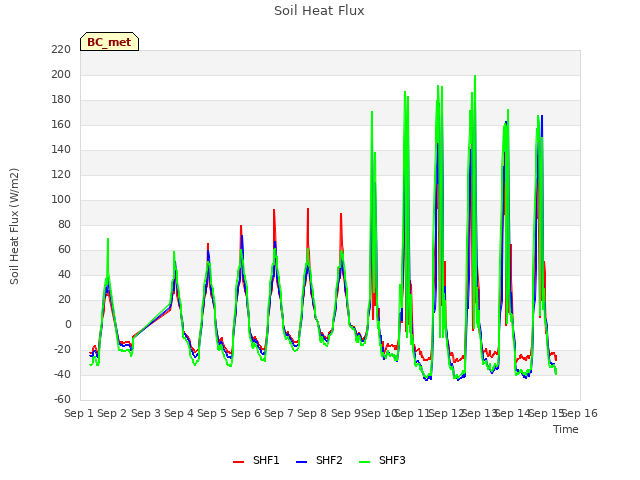Click the green peak near 70 on Sep 2
Screen dimensions: 640x480
108,239
